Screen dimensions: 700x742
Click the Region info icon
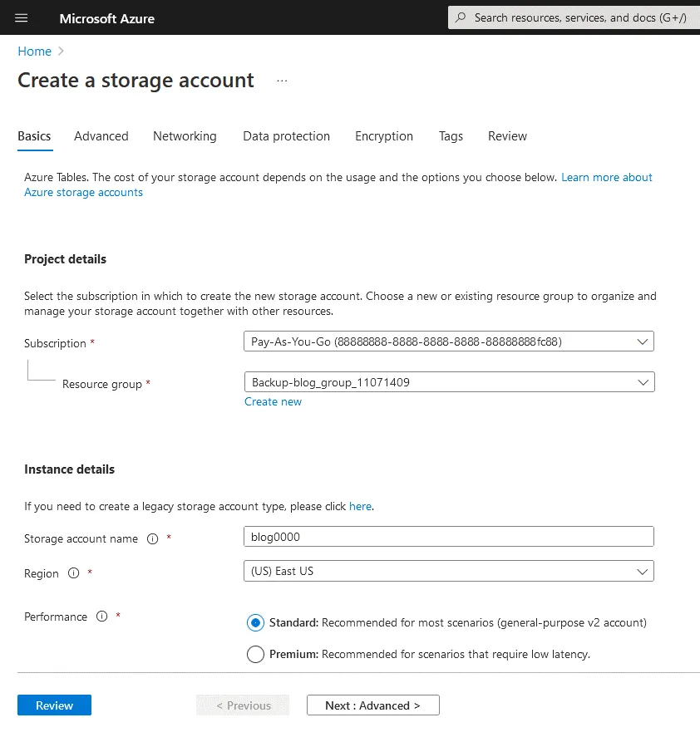tap(73, 573)
